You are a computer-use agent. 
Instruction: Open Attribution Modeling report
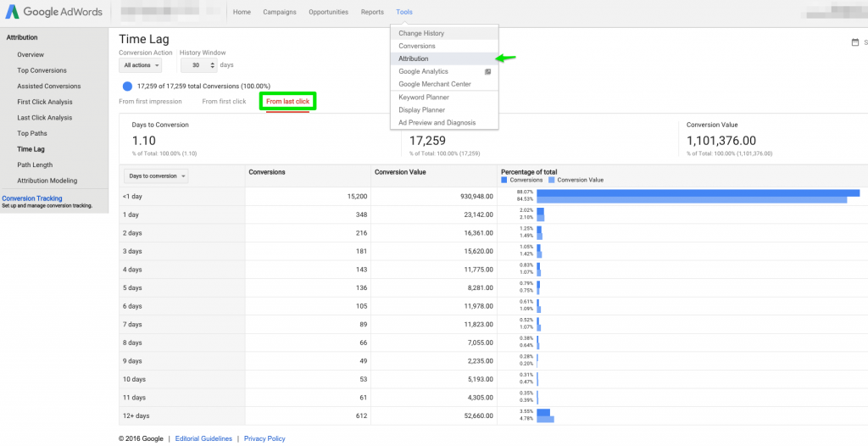[x=47, y=181]
